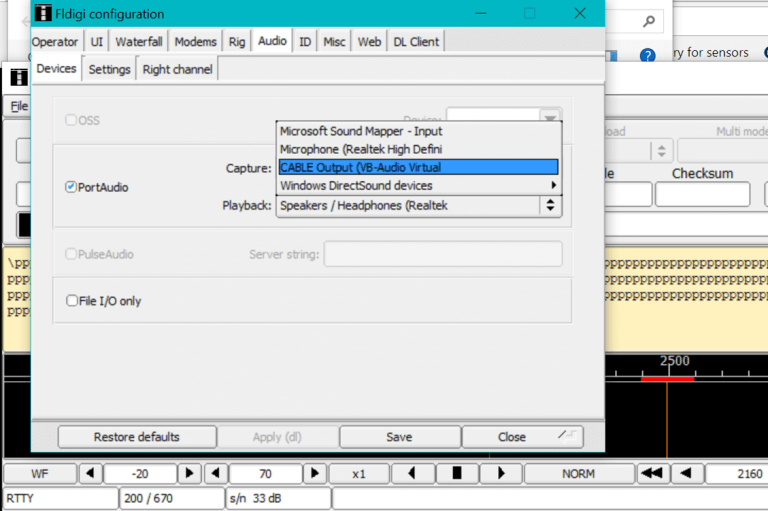Click the Save button

(x=400, y=437)
